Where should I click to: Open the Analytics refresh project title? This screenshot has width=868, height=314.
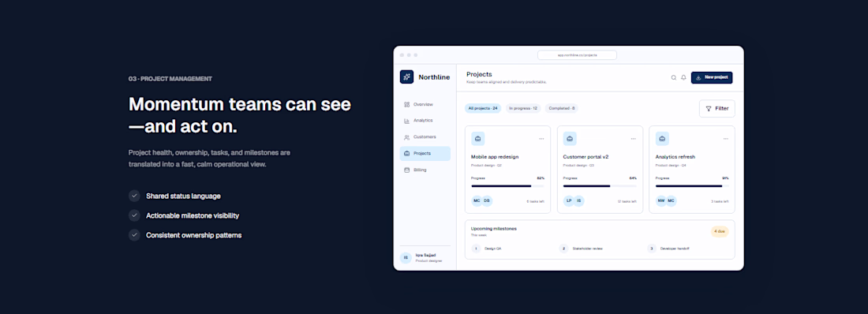(x=675, y=157)
